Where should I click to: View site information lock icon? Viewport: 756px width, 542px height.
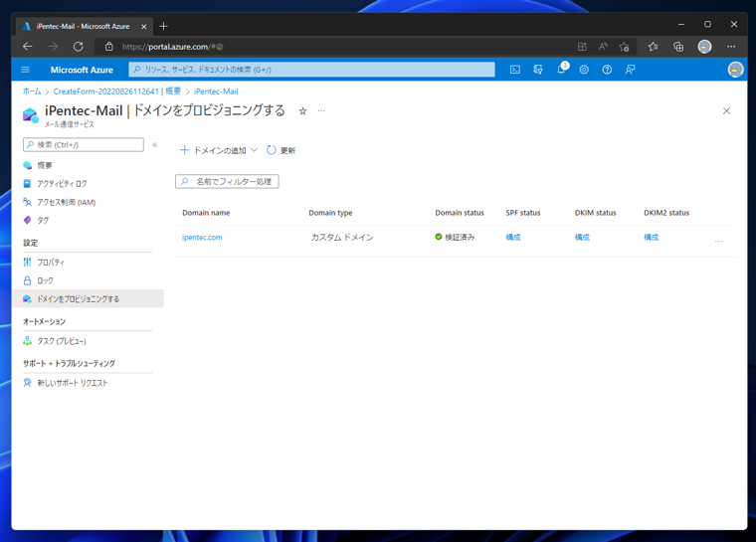tap(109, 47)
